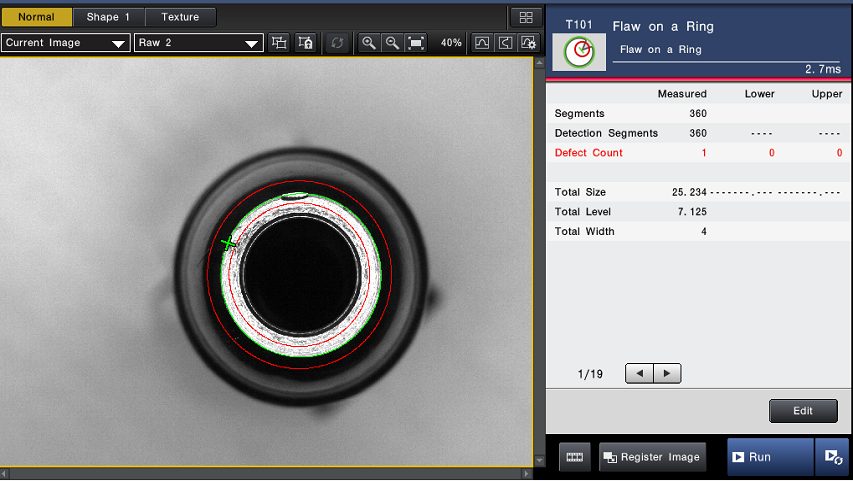
Task: Select the Normal tab
Action: pos(36,17)
